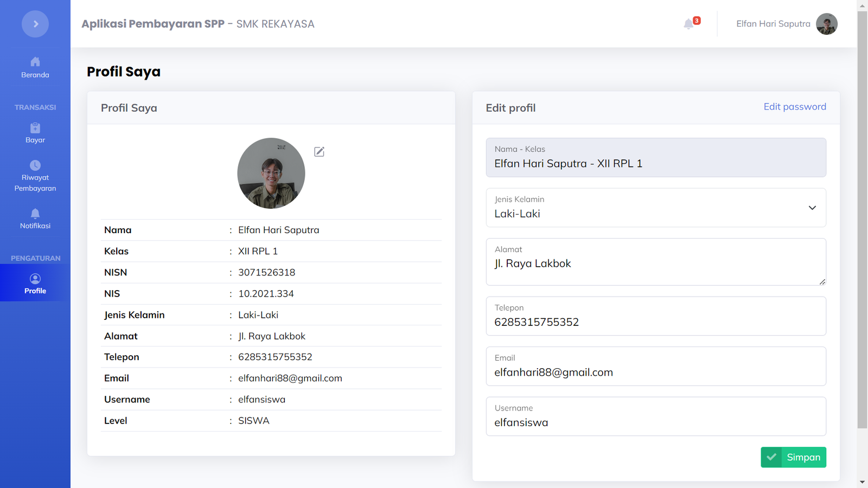This screenshot has height=488, width=868.
Task: Open Elfan Hari Saputra user menu
Action: pos(773,24)
